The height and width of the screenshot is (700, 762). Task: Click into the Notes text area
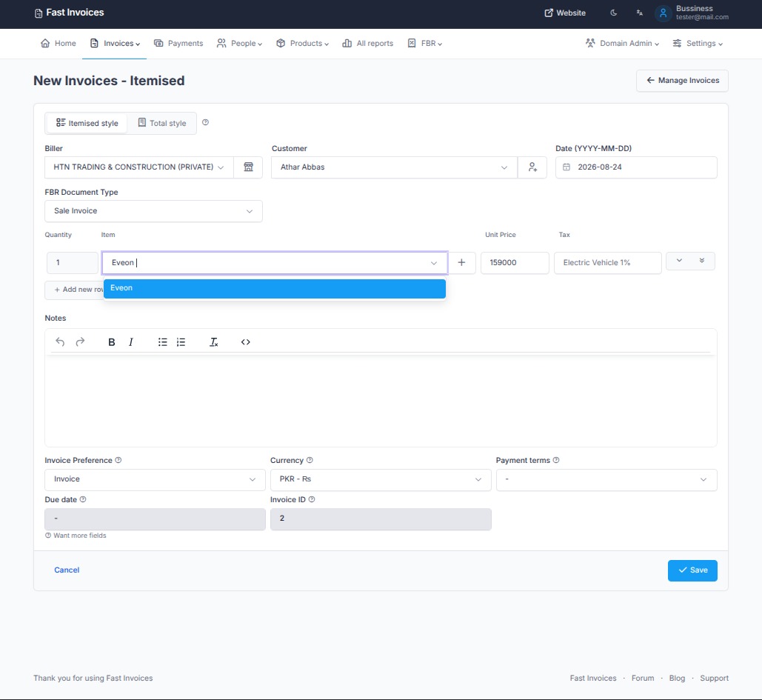tap(381, 401)
